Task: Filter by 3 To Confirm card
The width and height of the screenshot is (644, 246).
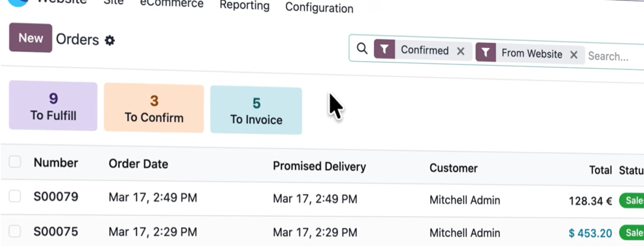Action: coord(154,108)
